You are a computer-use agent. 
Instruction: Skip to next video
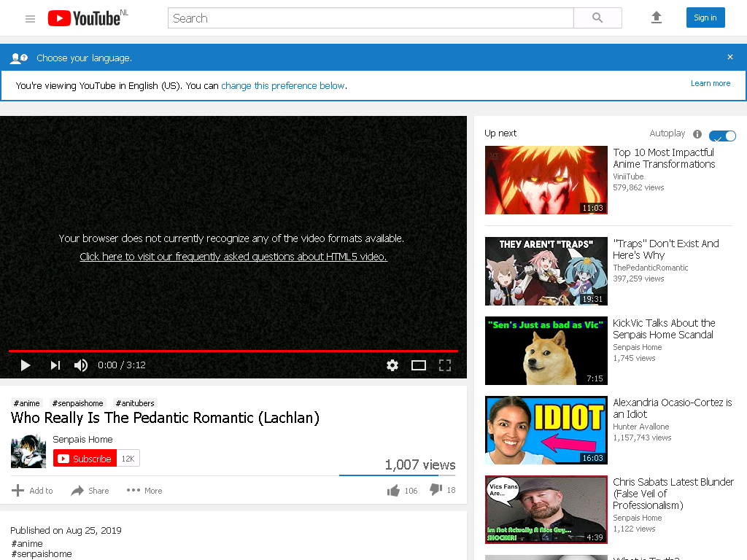pos(55,365)
